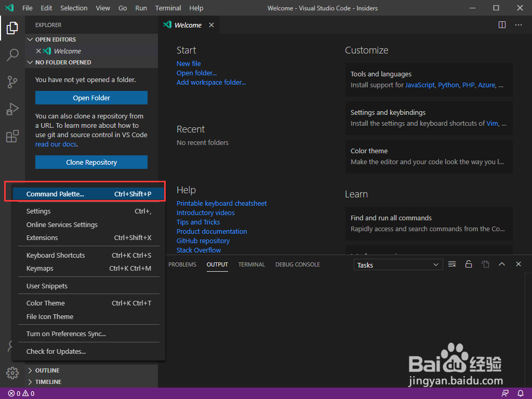Click the Open Folder button
Viewport: 532px width, 399px height.
[91, 98]
